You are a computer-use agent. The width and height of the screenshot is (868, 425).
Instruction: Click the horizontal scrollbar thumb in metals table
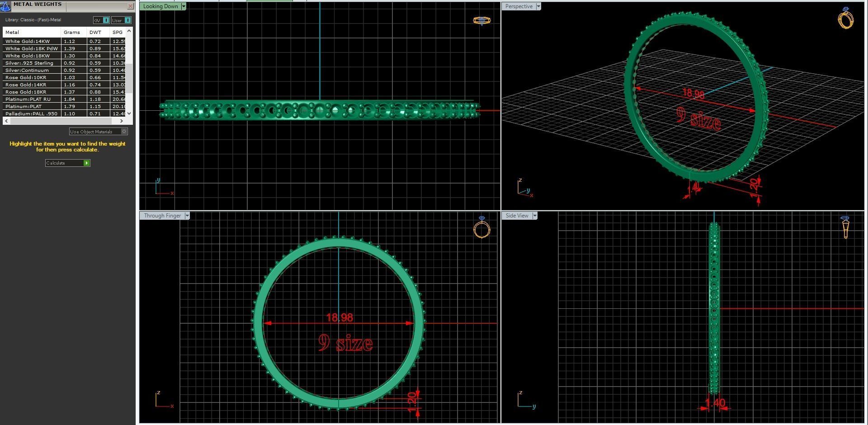[x=61, y=121]
